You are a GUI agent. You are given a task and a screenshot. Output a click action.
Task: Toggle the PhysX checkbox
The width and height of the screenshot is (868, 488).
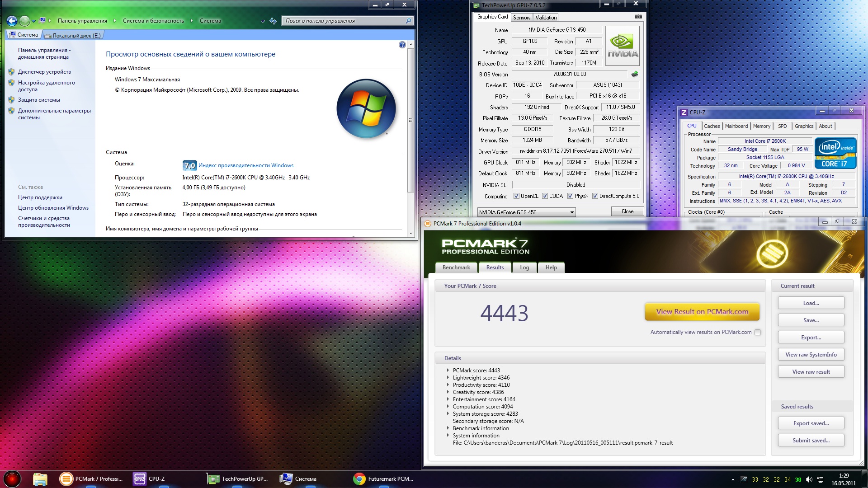[570, 196]
